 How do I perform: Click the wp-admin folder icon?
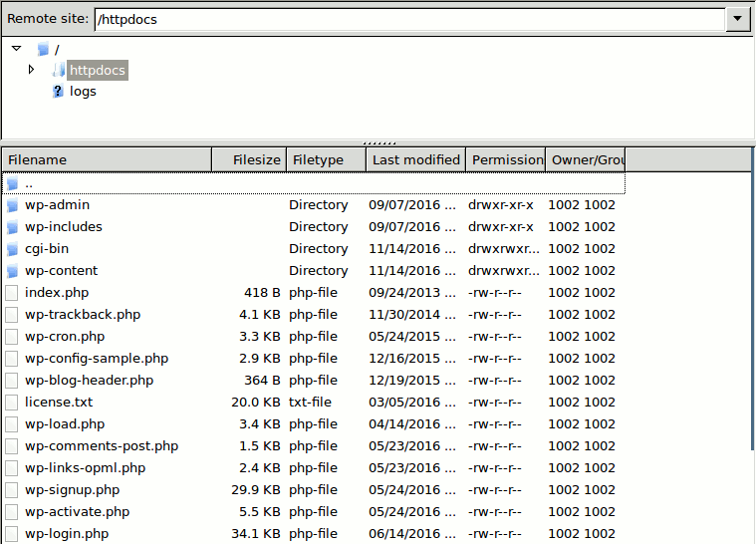pos(12,205)
